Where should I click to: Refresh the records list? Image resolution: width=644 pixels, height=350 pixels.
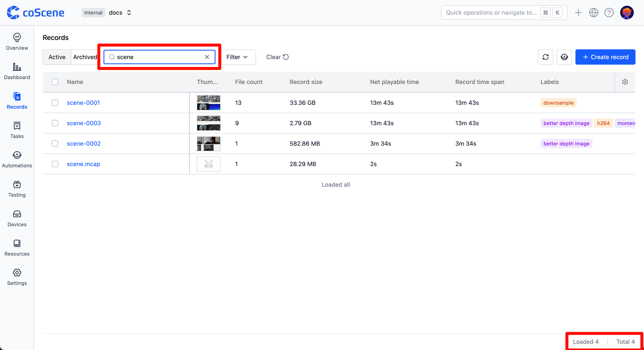[545, 57]
